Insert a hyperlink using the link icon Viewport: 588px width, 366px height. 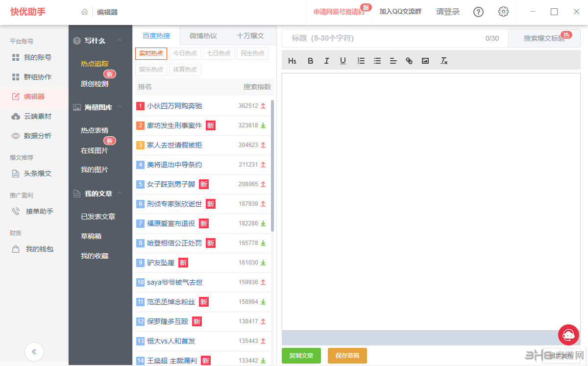click(409, 60)
